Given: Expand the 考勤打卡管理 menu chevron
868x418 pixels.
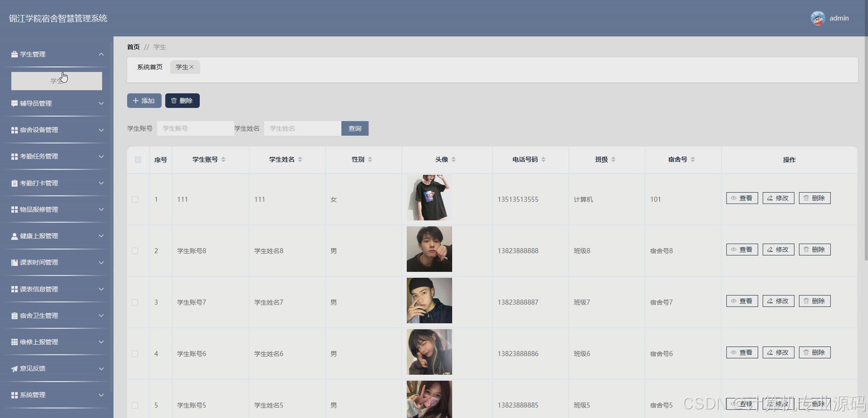Looking at the screenshot, I should pyautogui.click(x=101, y=183).
